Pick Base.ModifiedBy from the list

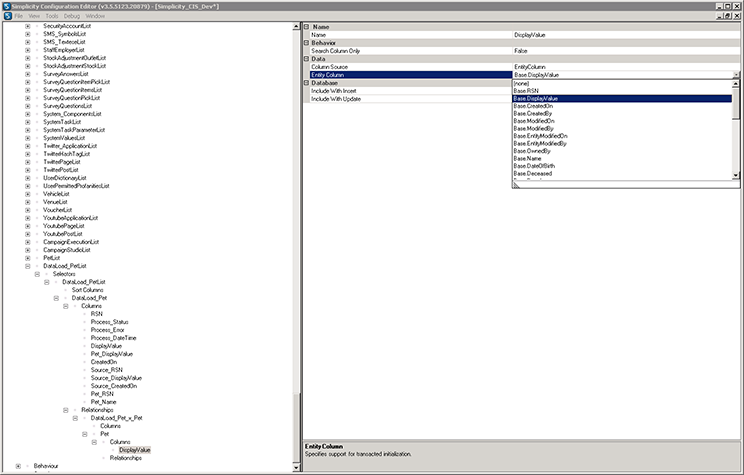coord(622,129)
